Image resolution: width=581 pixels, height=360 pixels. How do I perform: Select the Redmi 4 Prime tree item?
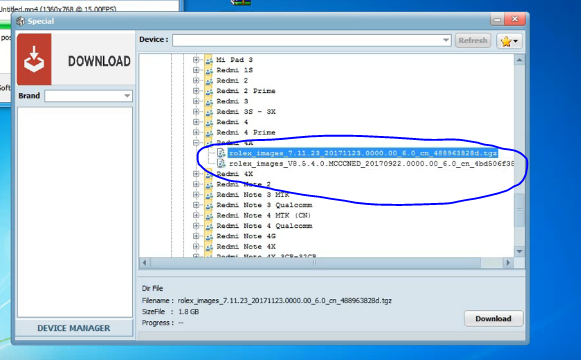pyautogui.click(x=246, y=132)
